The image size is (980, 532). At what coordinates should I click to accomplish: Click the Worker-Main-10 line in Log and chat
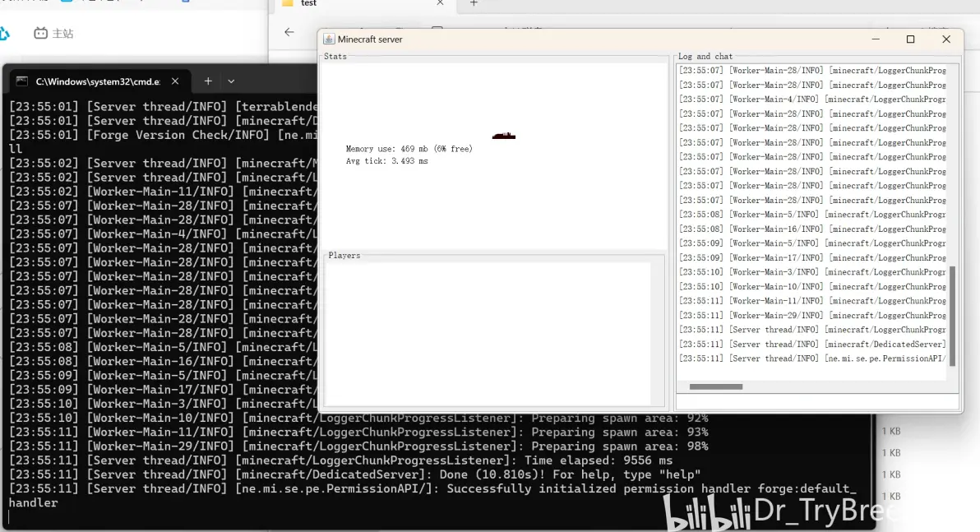(x=812, y=286)
